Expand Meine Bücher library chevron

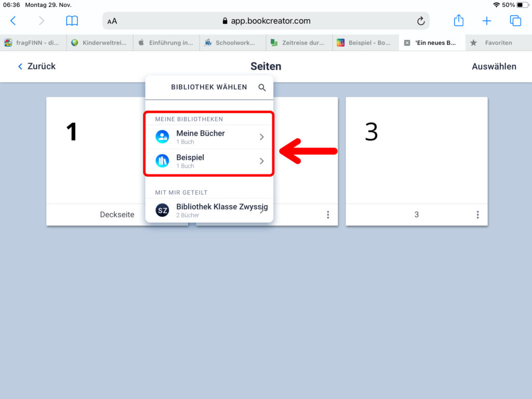coord(261,137)
